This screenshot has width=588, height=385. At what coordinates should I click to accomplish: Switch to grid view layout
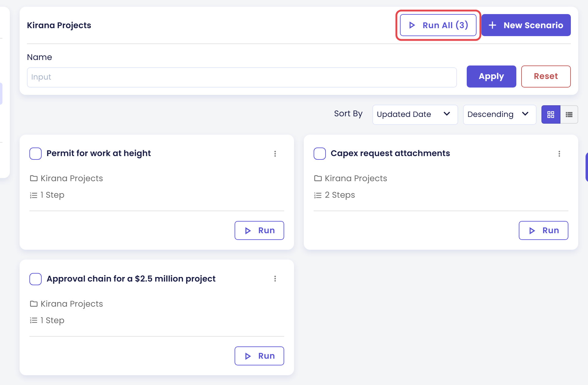[x=551, y=114]
